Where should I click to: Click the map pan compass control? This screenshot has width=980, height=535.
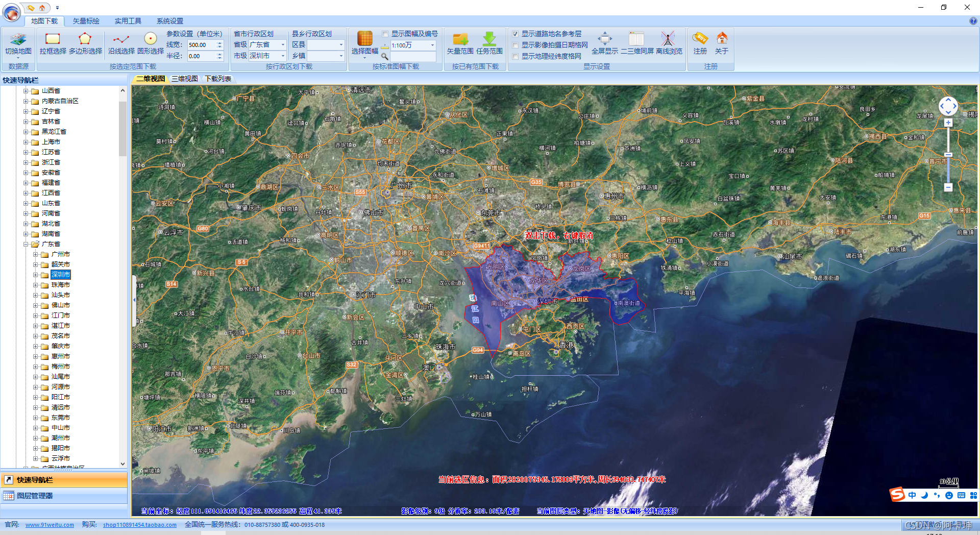click(948, 106)
